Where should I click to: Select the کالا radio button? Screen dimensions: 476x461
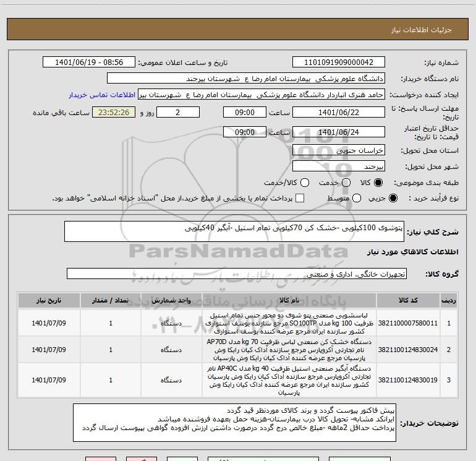coord(378,183)
